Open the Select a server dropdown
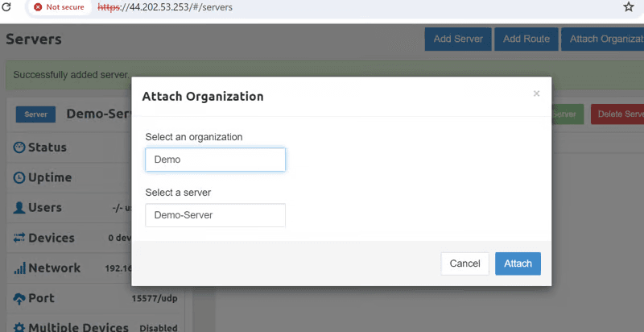This screenshot has width=644, height=332. (215, 215)
